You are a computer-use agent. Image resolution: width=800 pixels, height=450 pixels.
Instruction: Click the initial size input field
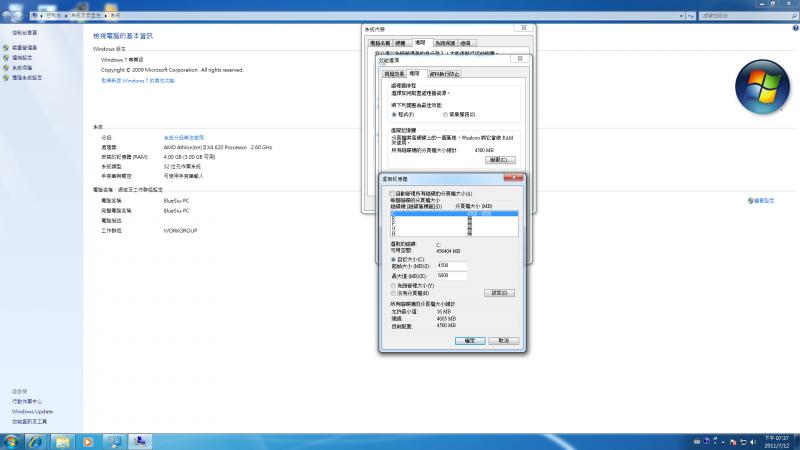point(452,266)
